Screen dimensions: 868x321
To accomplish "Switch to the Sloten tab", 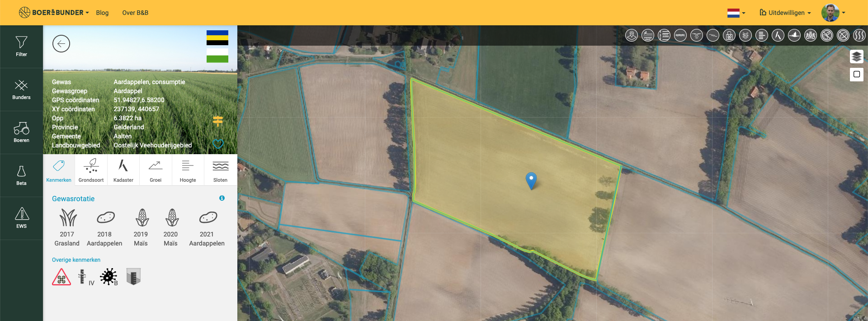I will (x=220, y=170).
